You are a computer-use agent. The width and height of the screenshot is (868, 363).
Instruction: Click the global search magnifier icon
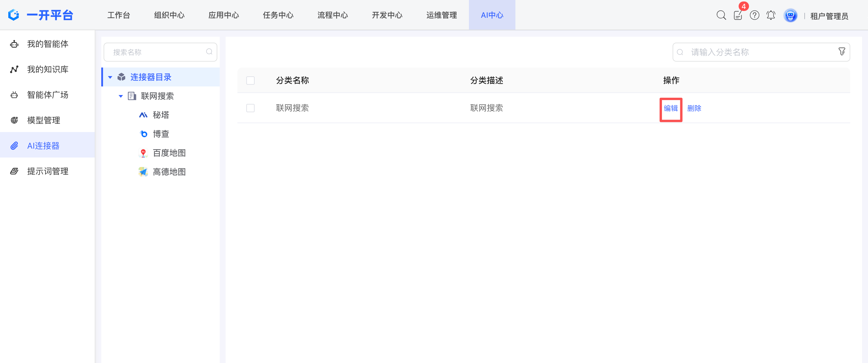click(x=721, y=15)
